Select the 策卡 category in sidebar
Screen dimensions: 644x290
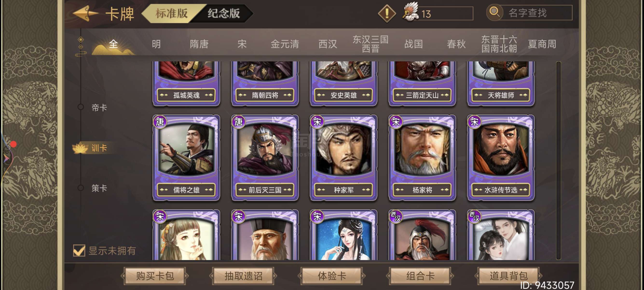coord(99,188)
